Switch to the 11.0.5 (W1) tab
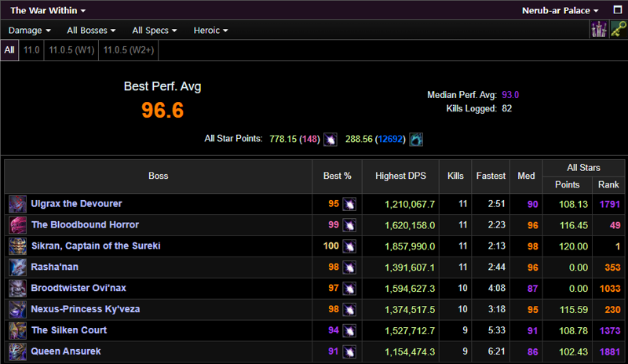This screenshot has width=628, height=364. (71, 50)
